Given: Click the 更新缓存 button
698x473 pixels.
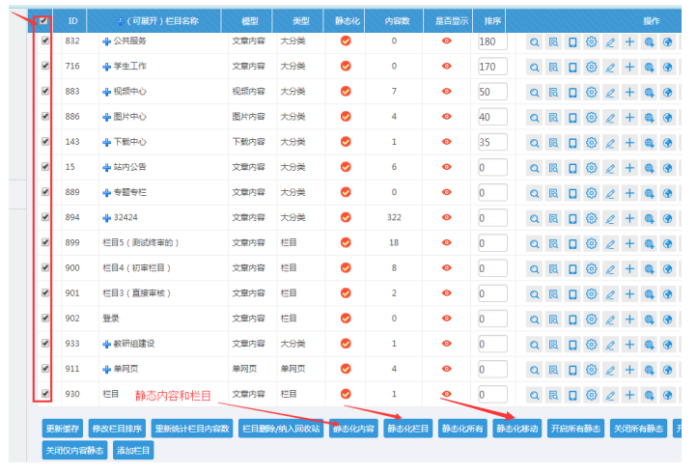Looking at the screenshot, I should point(62,429).
